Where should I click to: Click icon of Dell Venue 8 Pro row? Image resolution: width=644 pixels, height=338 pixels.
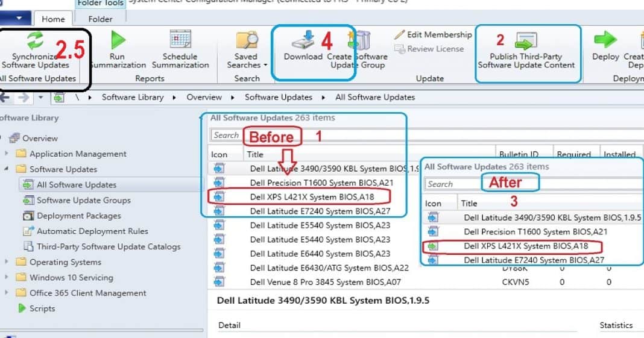219,282
